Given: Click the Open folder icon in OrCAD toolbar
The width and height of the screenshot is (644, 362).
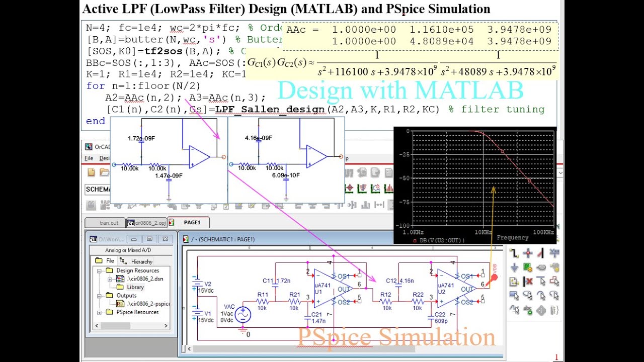Looking at the screenshot, I should click(104, 172).
